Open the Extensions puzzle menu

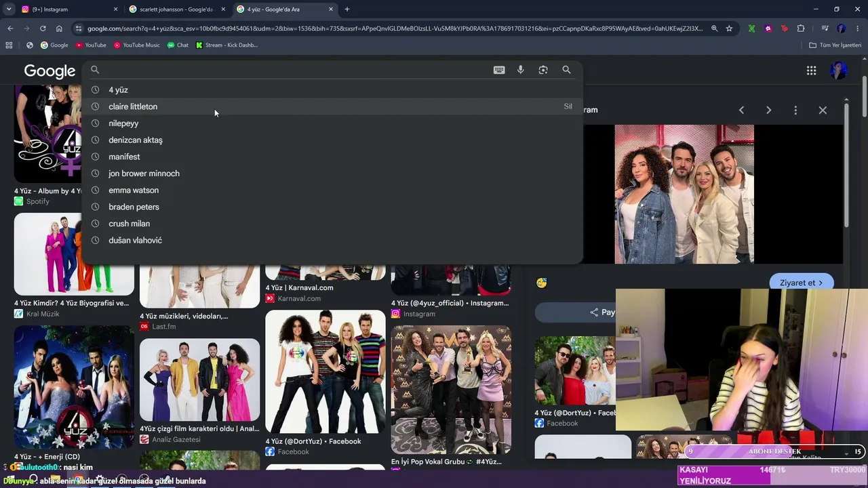[801, 28]
